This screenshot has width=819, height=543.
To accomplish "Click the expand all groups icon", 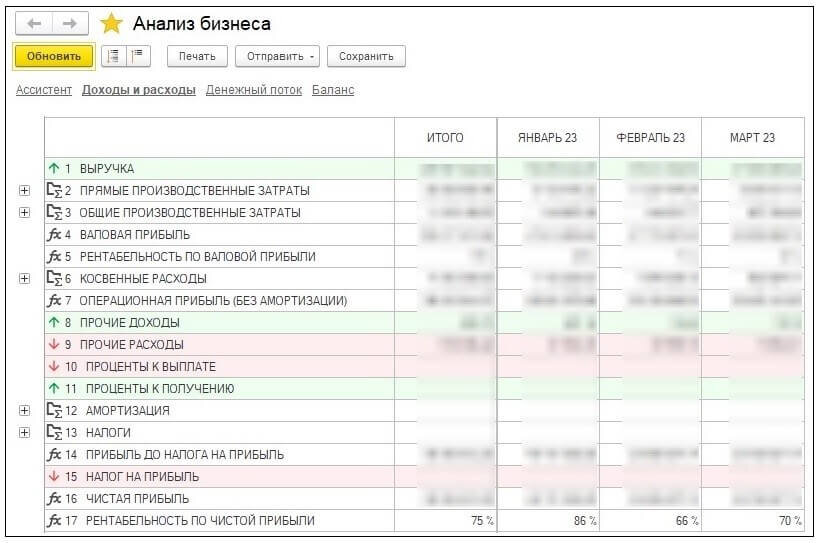I will point(114,57).
